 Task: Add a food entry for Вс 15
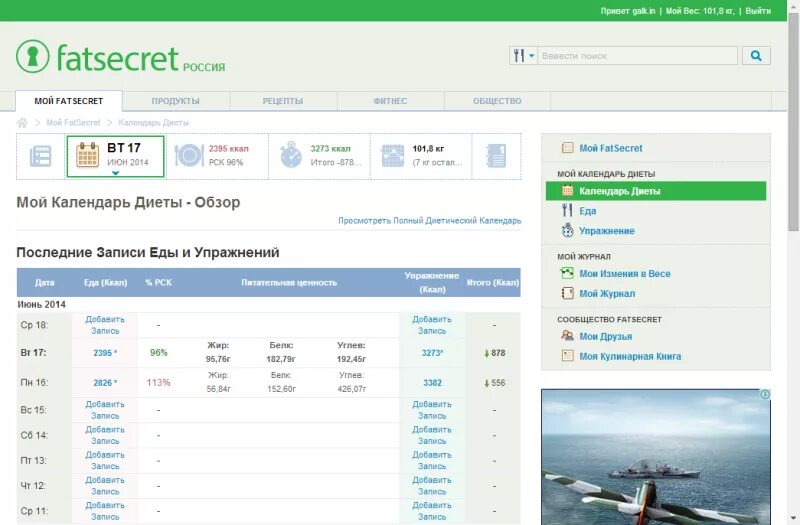pyautogui.click(x=105, y=410)
